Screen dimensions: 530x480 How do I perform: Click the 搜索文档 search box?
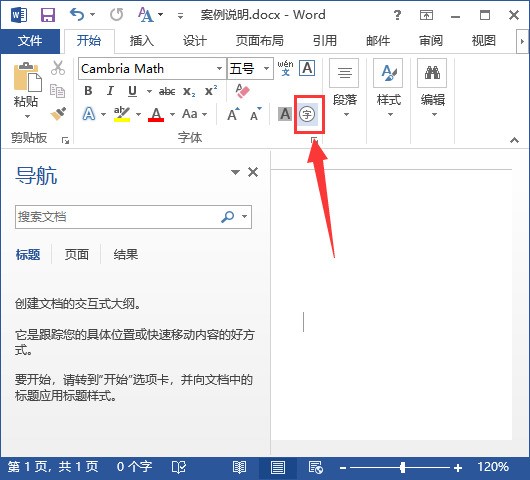[117, 217]
